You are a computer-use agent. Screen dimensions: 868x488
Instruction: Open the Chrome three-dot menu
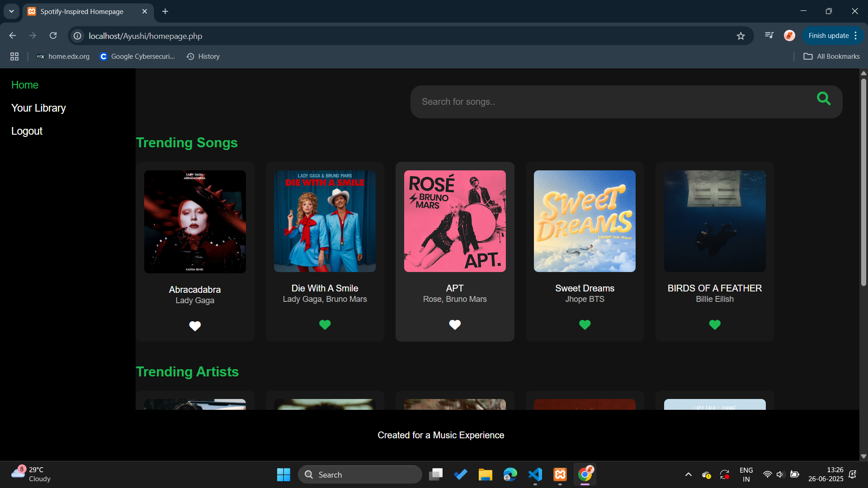point(856,36)
